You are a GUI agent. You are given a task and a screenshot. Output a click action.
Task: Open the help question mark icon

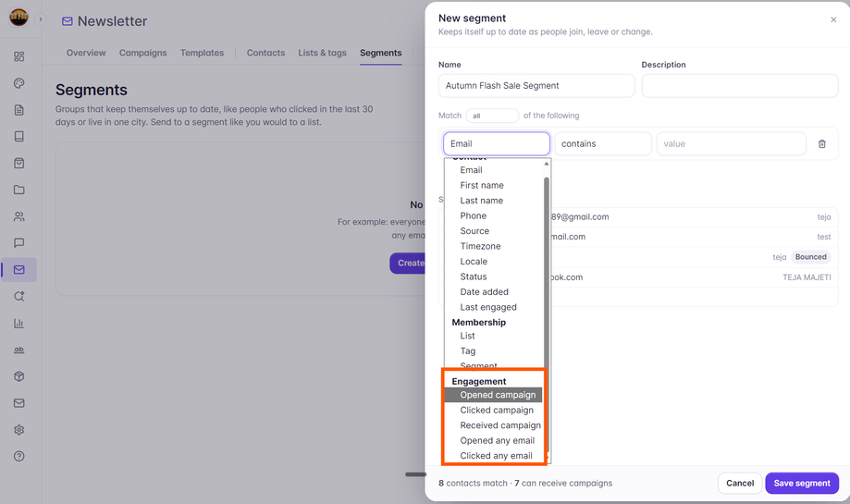19,456
